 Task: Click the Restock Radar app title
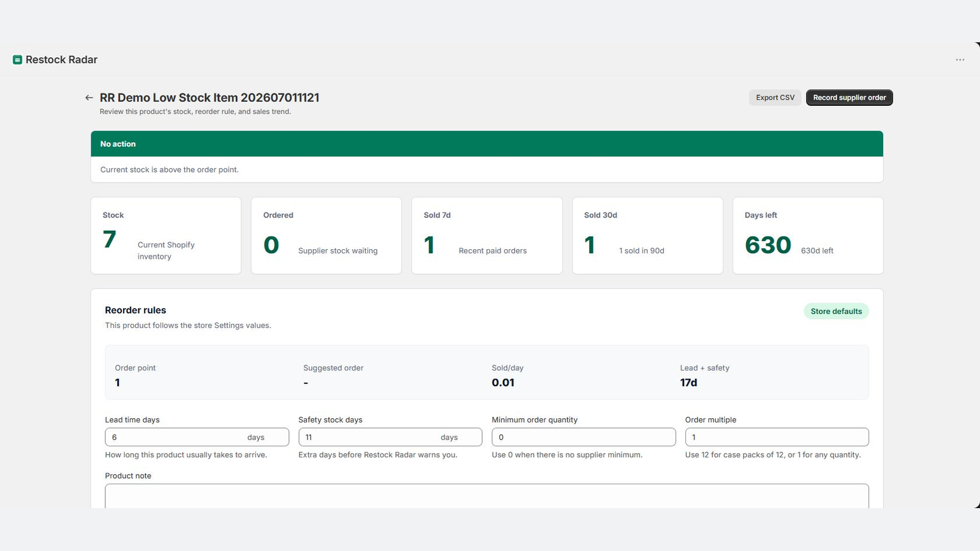pos(62,59)
